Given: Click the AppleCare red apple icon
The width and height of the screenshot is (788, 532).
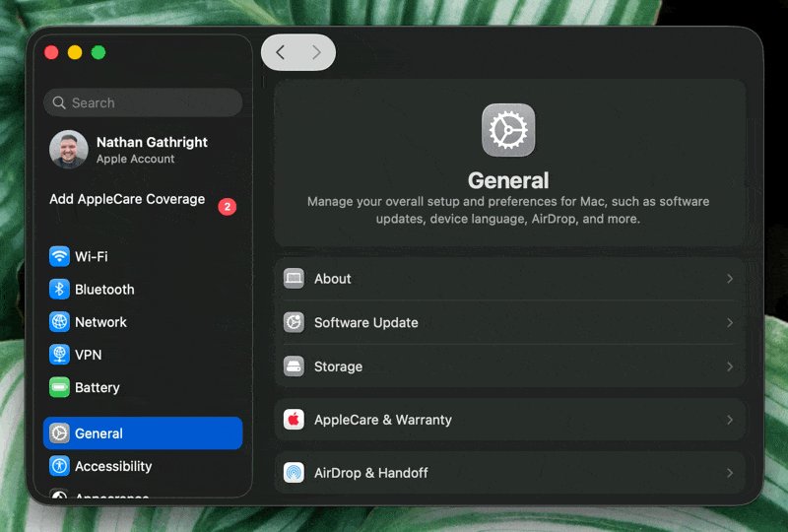Looking at the screenshot, I should pos(294,420).
